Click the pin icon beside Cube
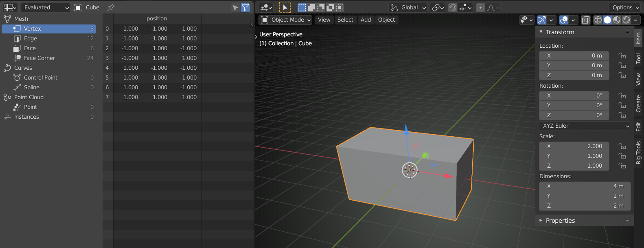The height and width of the screenshot is (248, 644). pos(111,8)
